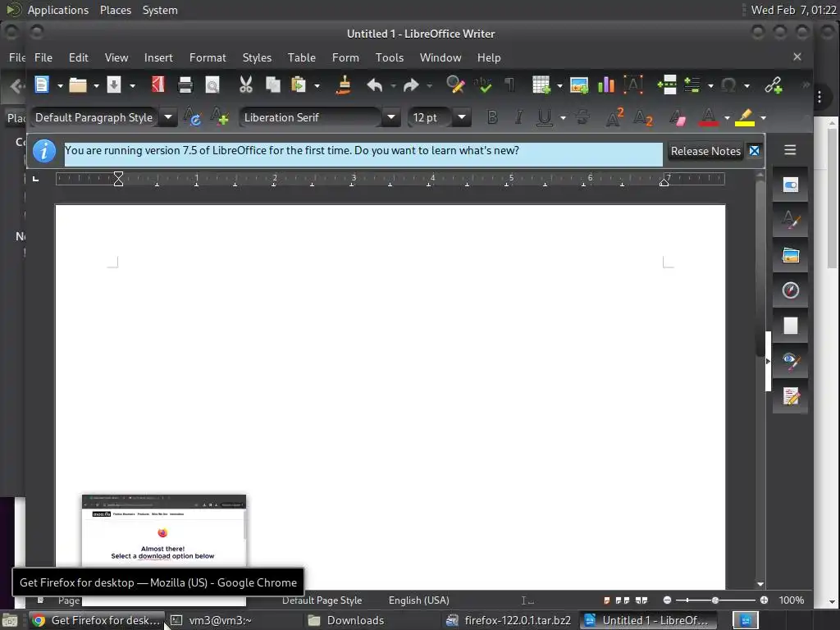Open the Paste options dropdown arrow
The width and height of the screenshot is (840, 630).
[x=317, y=85]
